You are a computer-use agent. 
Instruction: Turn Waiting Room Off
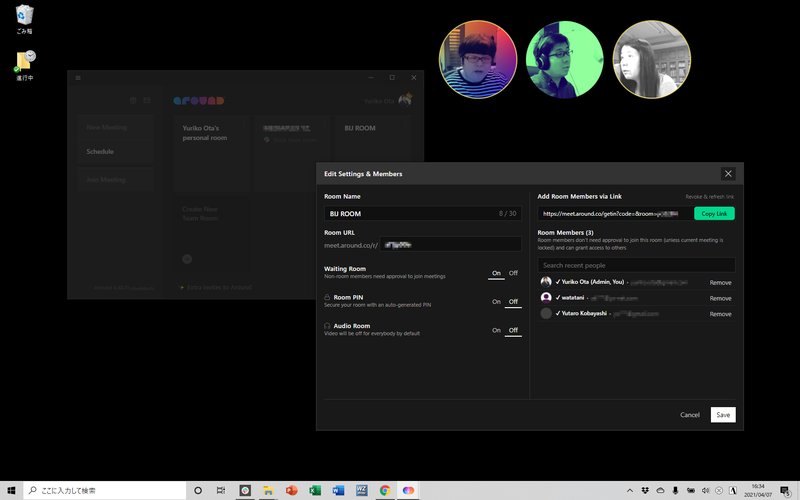(x=513, y=273)
